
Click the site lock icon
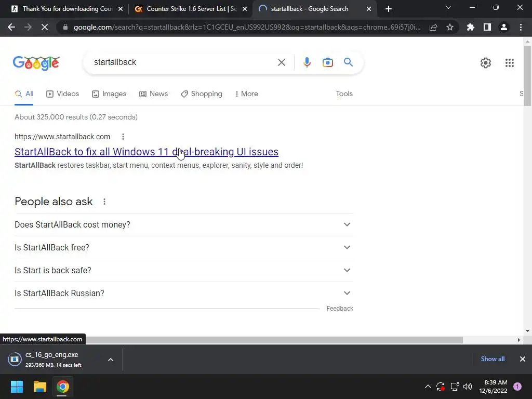click(65, 27)
